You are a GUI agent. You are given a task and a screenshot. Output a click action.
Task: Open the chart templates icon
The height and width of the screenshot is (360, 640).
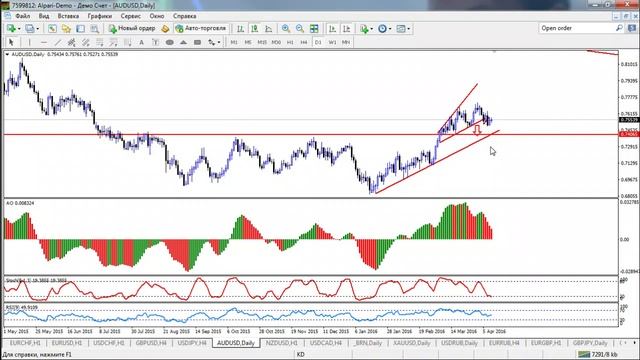(401, 29)
